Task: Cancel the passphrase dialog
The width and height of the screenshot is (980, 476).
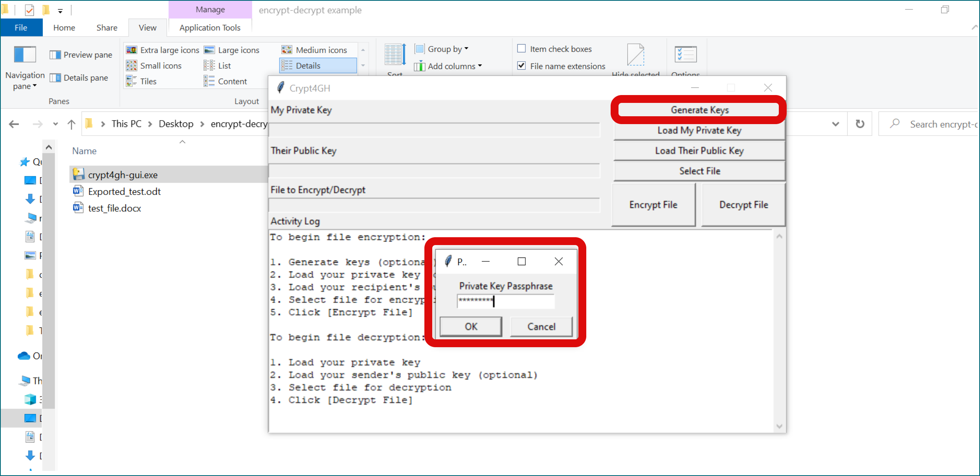Action: 541,327
